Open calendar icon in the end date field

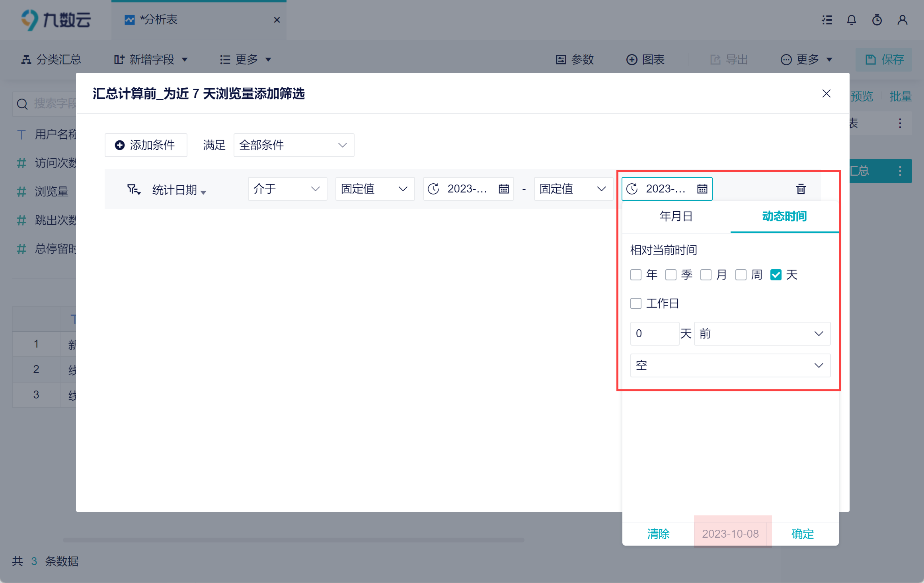click(702, 189)
